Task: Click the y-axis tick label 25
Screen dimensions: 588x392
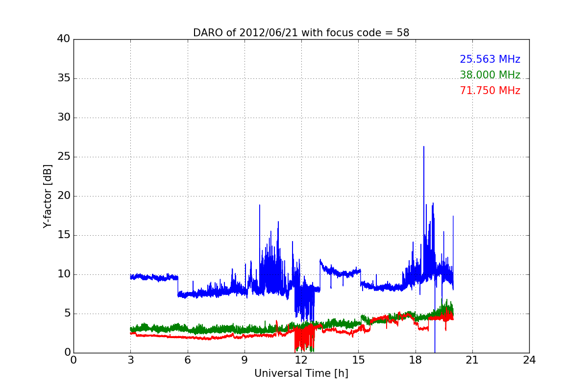Action: tap(64, 157)
